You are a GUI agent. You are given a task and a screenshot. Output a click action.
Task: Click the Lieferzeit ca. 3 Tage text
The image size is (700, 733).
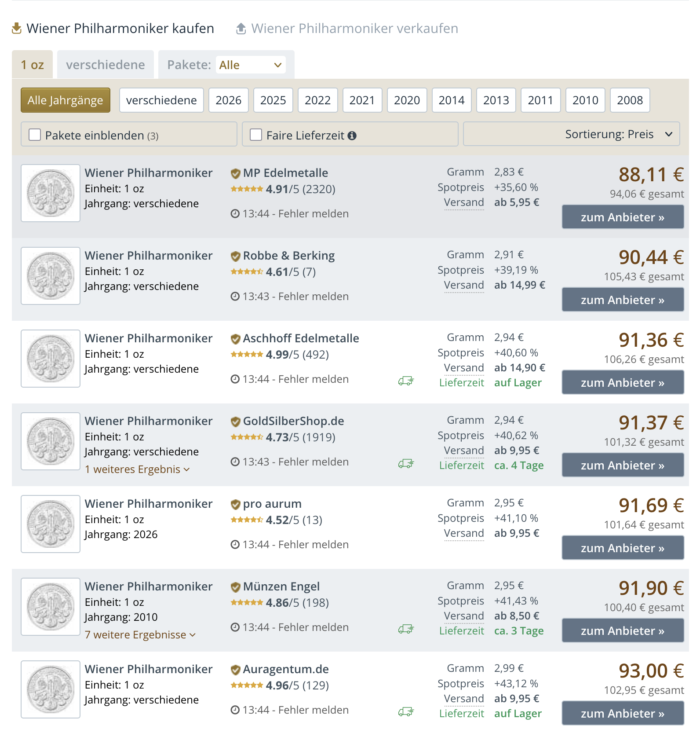pyautogui.click(x=492, y=631)
